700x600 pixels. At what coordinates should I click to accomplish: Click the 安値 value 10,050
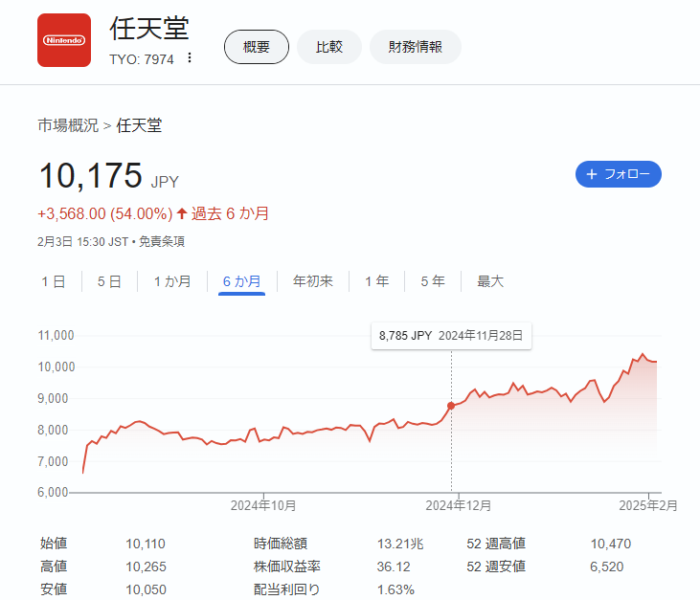point(146,589)
